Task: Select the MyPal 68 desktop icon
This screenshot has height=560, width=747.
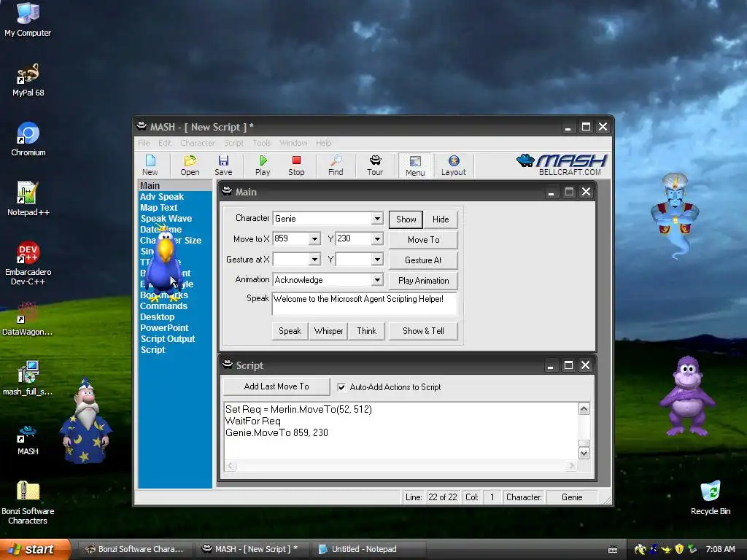Action: 28,80
